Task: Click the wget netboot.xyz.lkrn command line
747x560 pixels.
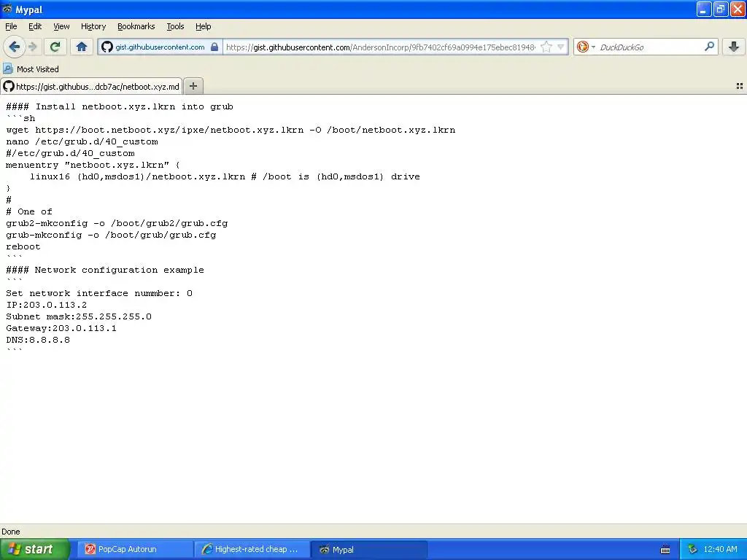Action: click(231, 130)
